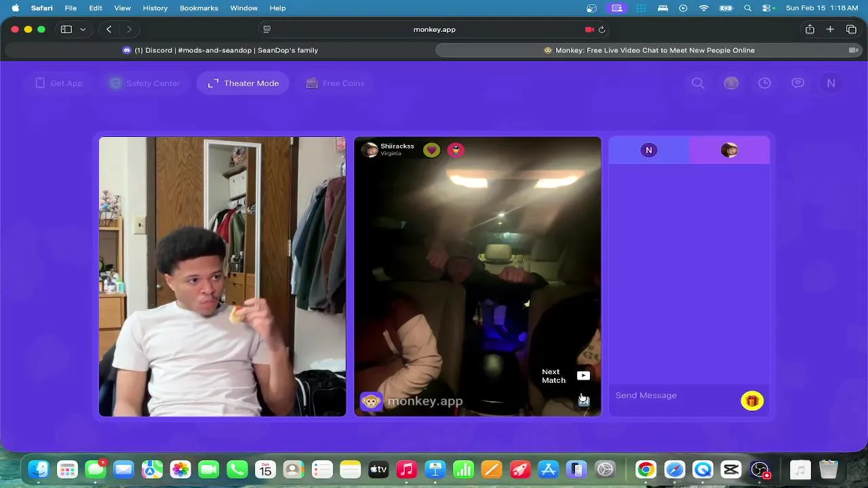Click the report icon below Next Match
Image resolution: width=868 pixels, height=488 pixels.
(584, 401)
